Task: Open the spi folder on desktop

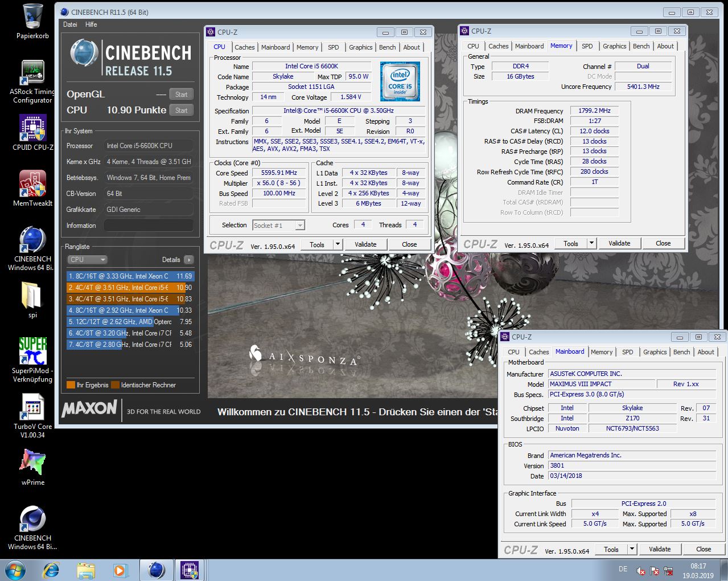Action: (x=32, y=299)
